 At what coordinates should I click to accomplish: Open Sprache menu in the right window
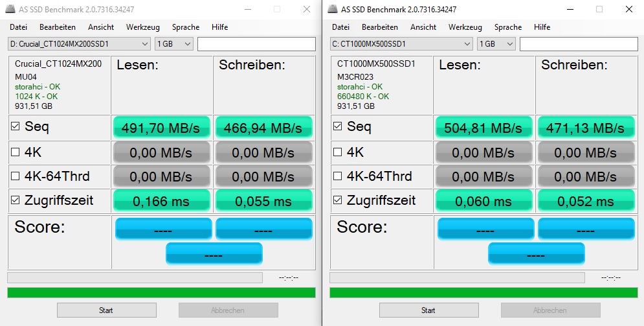pos(508,27)
